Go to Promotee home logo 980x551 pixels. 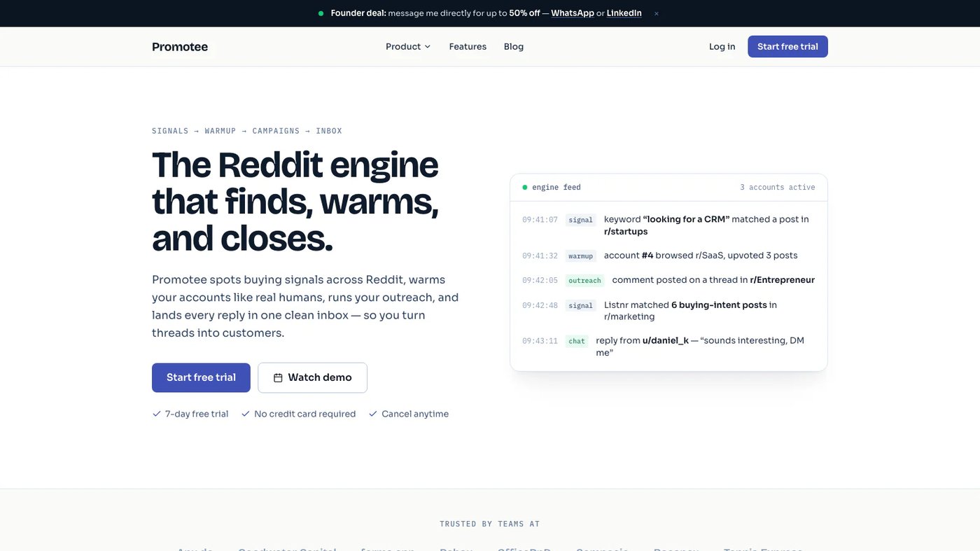(180, 47)
